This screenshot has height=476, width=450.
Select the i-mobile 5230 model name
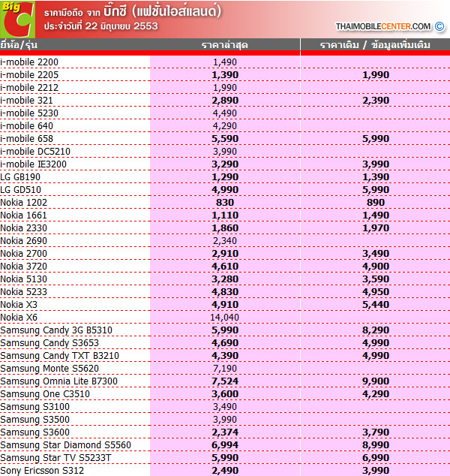(x=29, y=113)
